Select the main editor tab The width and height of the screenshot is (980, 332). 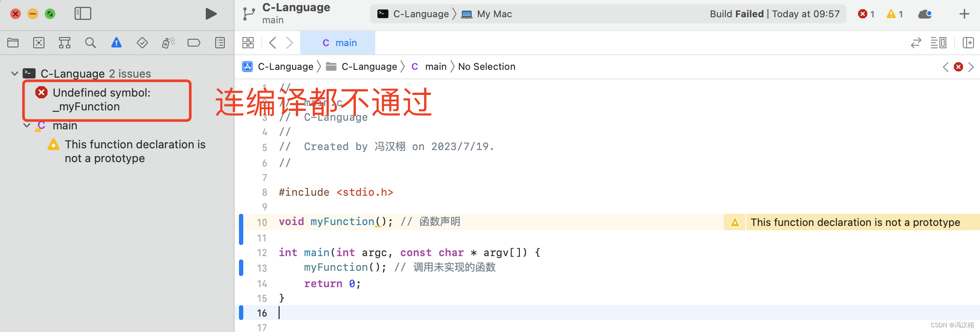pyautogui.click(x=338, y=43)
